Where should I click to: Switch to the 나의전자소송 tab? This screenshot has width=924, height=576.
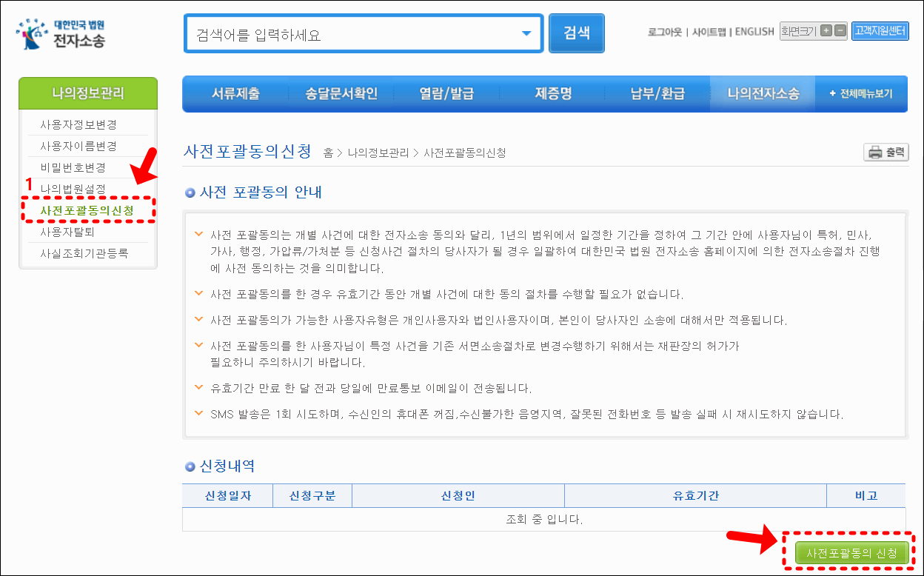763,94
